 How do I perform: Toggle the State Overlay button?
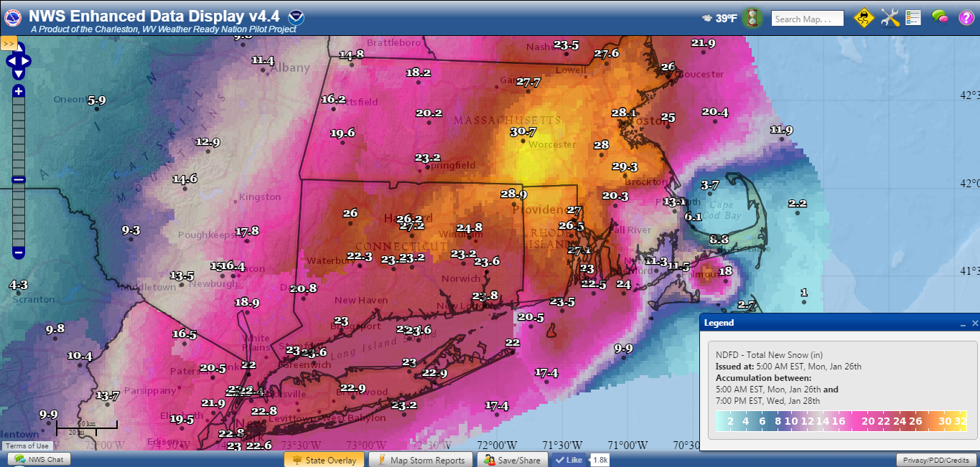pyautogui.click(x=325, y=460)
